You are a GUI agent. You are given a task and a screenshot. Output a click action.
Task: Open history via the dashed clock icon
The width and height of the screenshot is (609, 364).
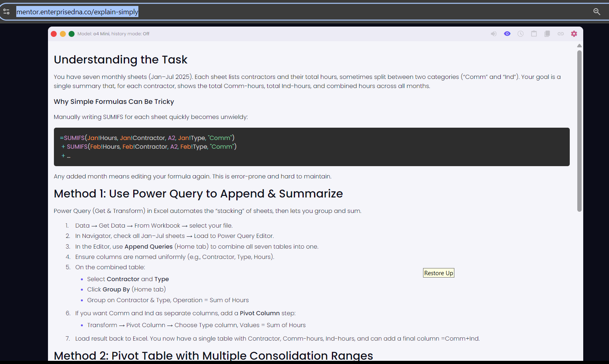pyautogui.click(x=521, y=34)
